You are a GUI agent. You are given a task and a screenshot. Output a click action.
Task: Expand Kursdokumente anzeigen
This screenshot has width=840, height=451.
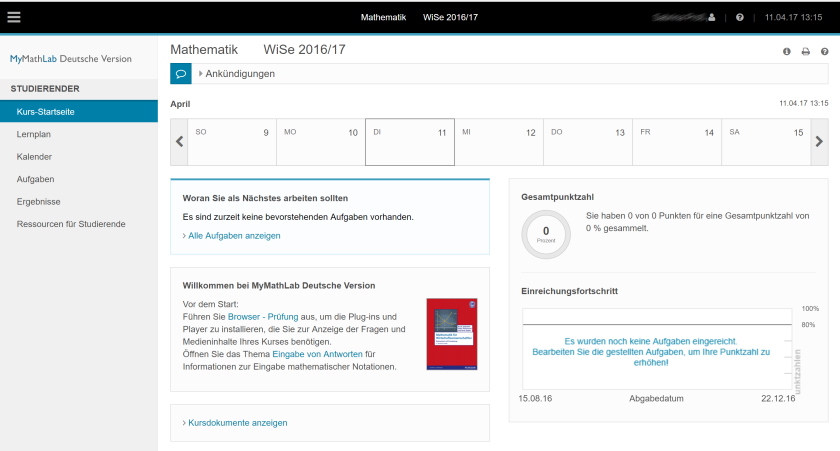point(237,423)
